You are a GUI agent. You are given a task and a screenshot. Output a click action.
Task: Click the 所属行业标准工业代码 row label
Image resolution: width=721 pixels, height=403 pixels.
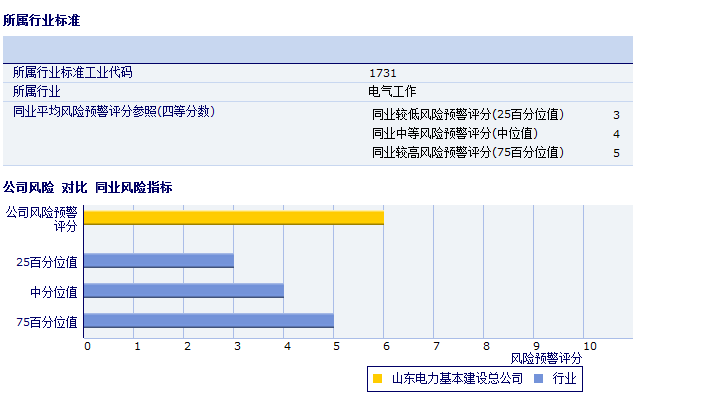[x=72, y=73]
